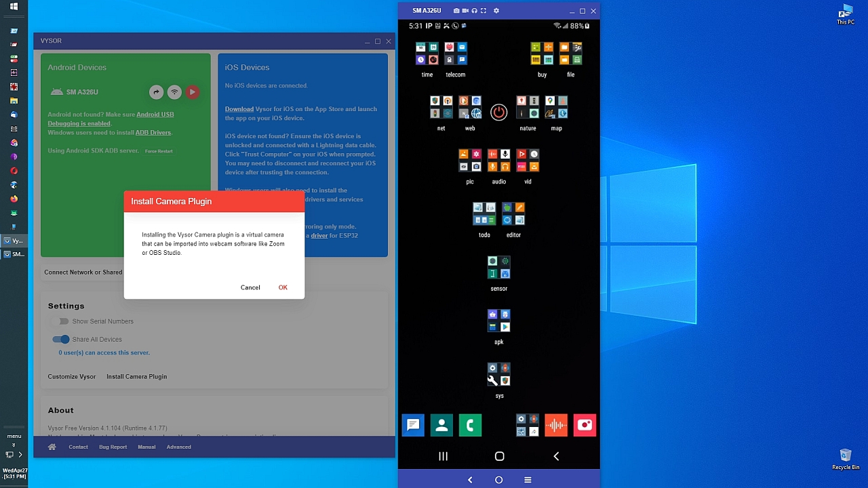Click '0 user(s) can access this server' link
The image size is (868, 488).
pos(104,352)
